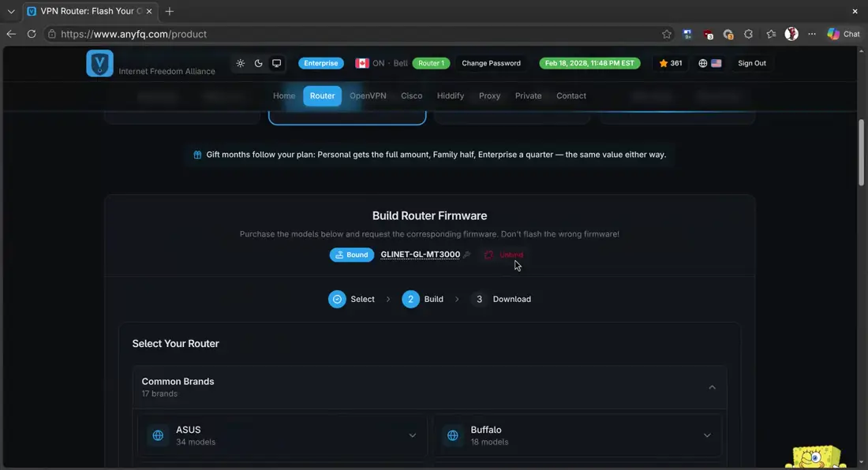The width and height of the screenshot is (868, 470).
Task: Click the 'Select Your Router' heading
Action: pyautogui.click(x=175, y=343)
